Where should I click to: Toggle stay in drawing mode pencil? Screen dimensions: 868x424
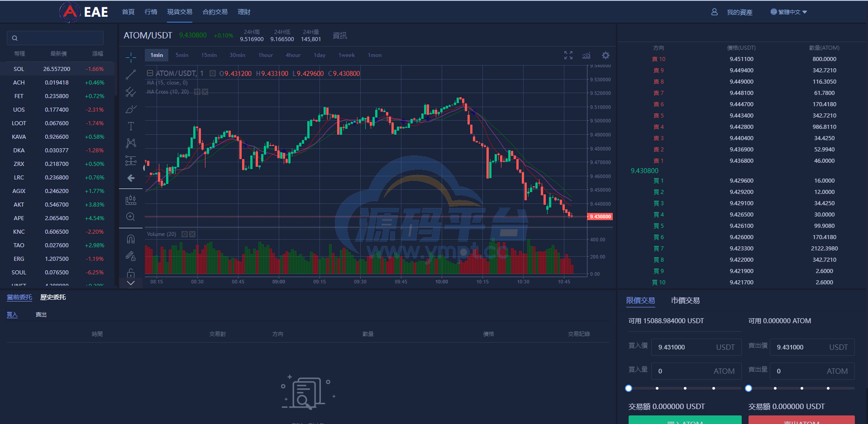(x=131, y=256)
